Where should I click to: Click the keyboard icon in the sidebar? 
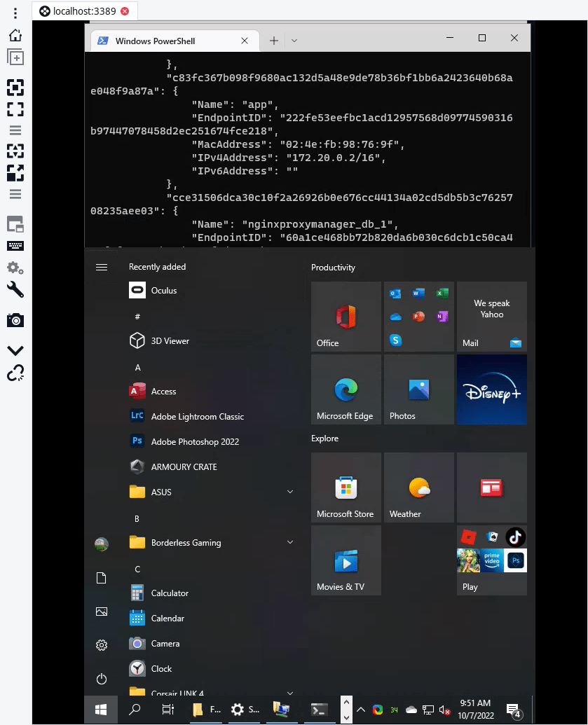point(15,246)
